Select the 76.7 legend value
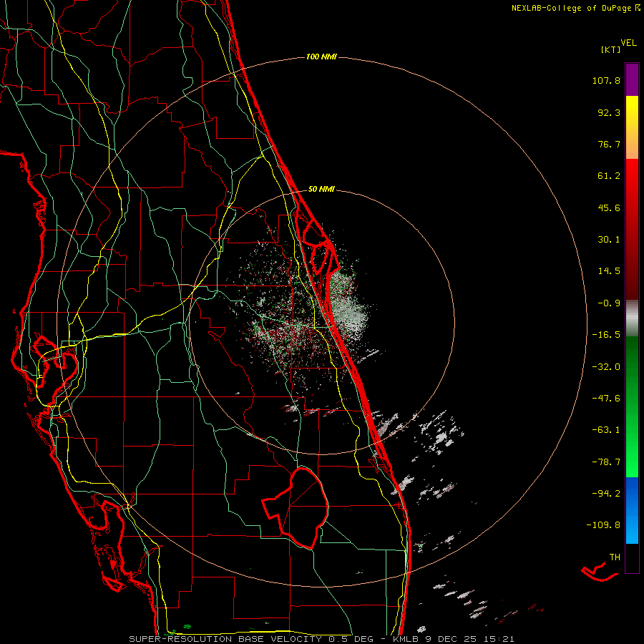 [609, 144]
